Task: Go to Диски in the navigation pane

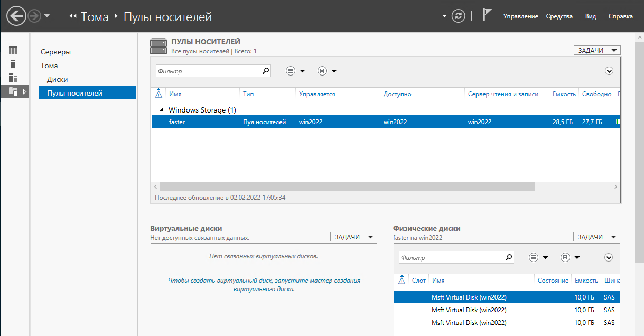Action: tap(57, 79)
